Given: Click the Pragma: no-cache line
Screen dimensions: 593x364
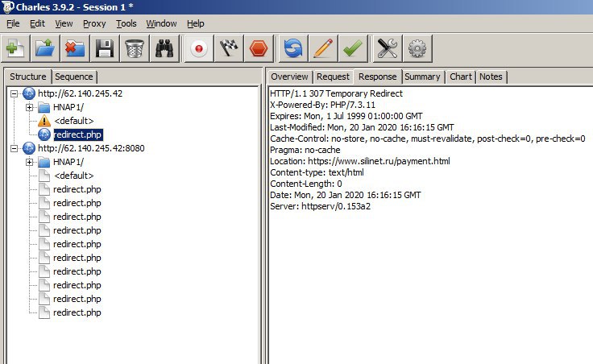Looking at the screenshot, I should 305,150.
